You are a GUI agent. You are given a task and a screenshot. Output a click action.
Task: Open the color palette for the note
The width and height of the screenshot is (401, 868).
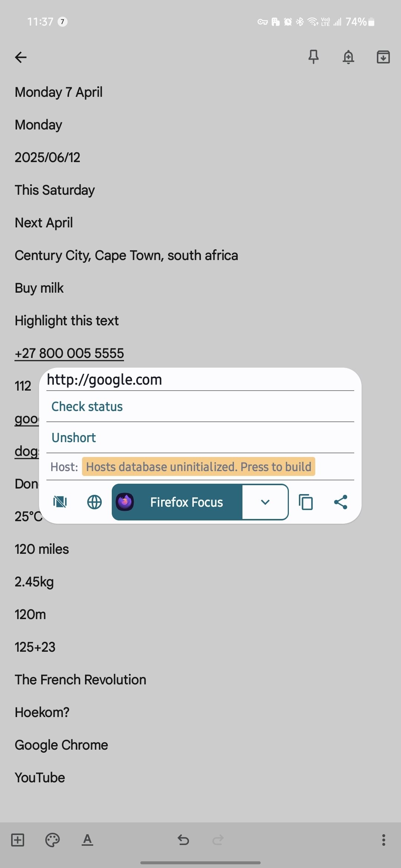click(x=52, y=840)
